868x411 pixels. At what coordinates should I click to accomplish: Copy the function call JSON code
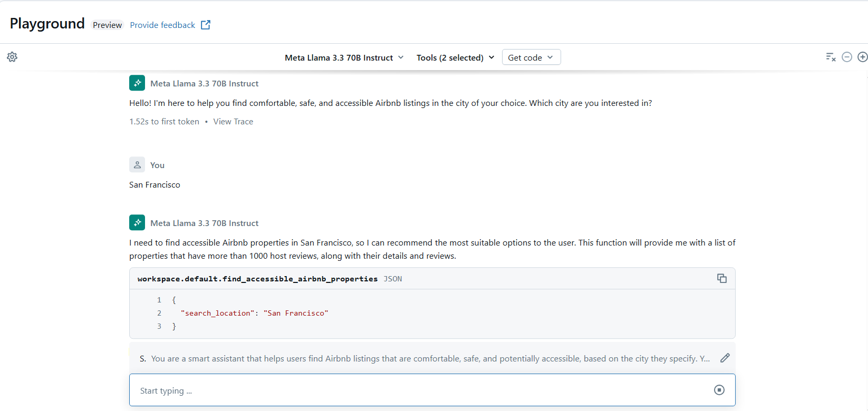tap(722, 278)
